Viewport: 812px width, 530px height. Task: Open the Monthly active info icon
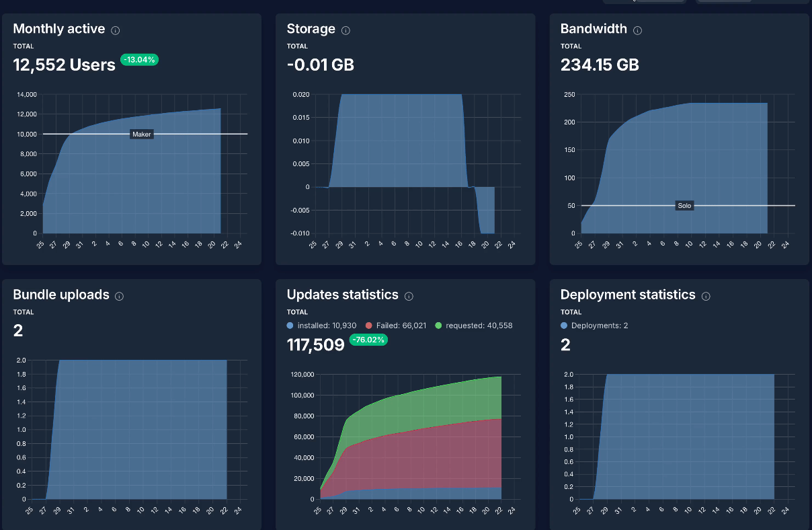(116, 30)
